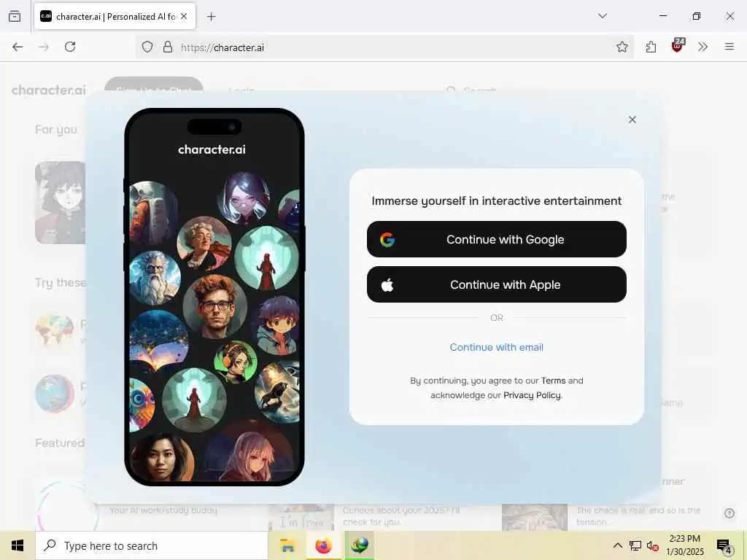Viewport: 747px width, 560px height.
Task: Bookmark this page with the star icon
Action: (622, 47)
